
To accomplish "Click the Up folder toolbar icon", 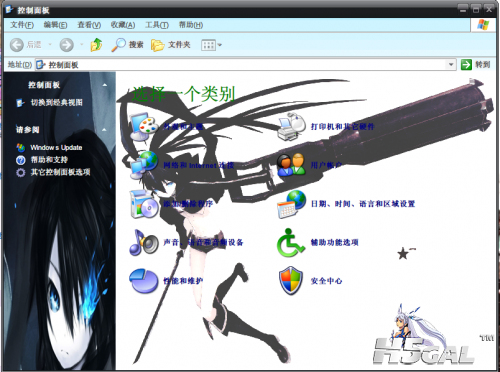I will pyautogui.click(x=96, y=44).
